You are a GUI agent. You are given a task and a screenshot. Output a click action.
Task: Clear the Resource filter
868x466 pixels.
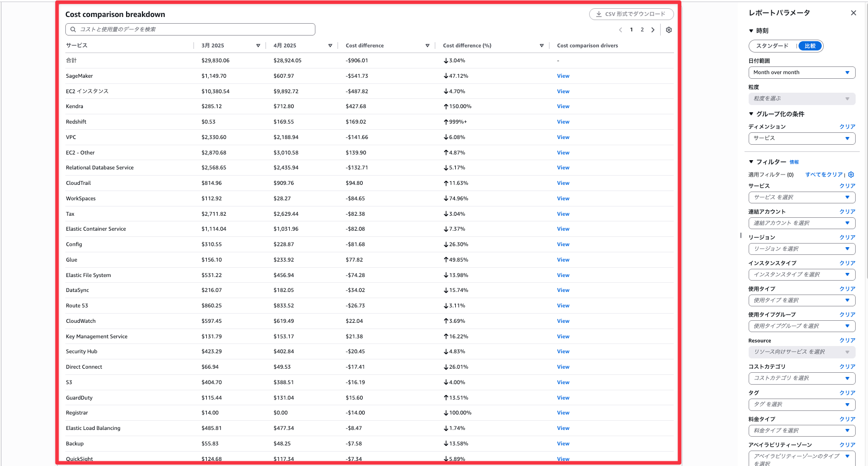(847, 340)
